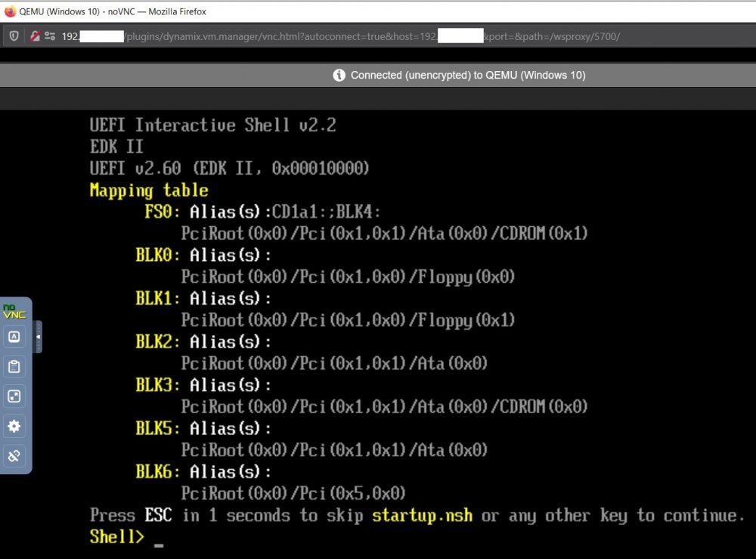756x559 pixels.
Task: Click the 'BLK6:' mapping label
Action: coord(158,472)
